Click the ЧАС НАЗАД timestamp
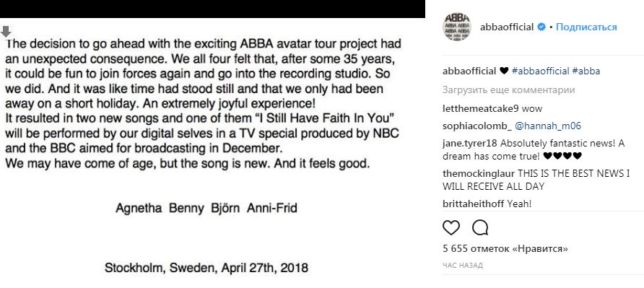This screenshot has height=288, width=644. [463, 266]
